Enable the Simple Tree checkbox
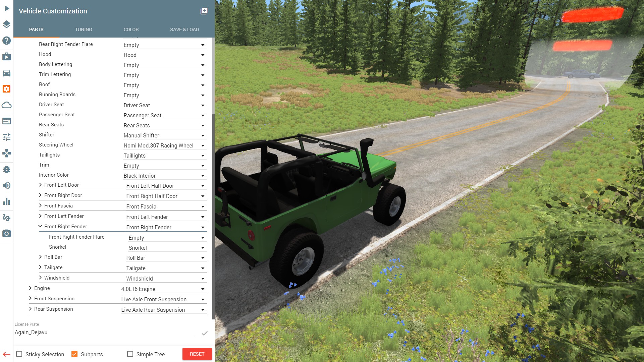The width and height of the screenshot is (644, 362). click(x=130, y=354)
